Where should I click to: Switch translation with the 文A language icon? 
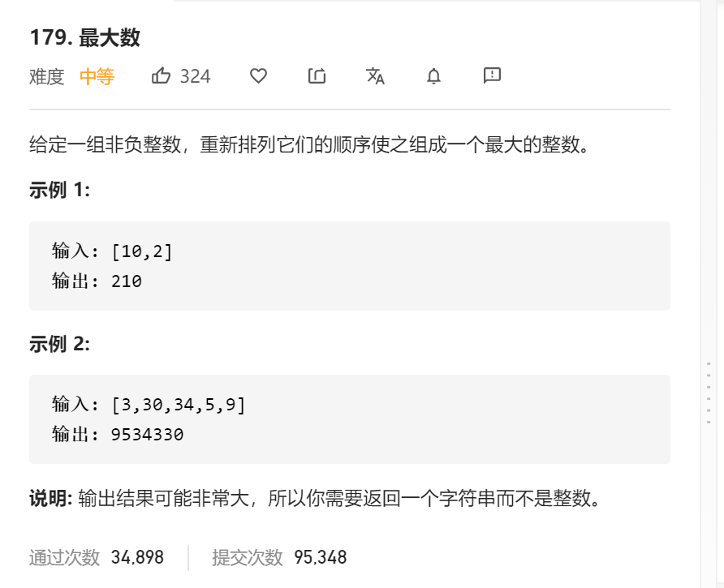click(374, 75)
